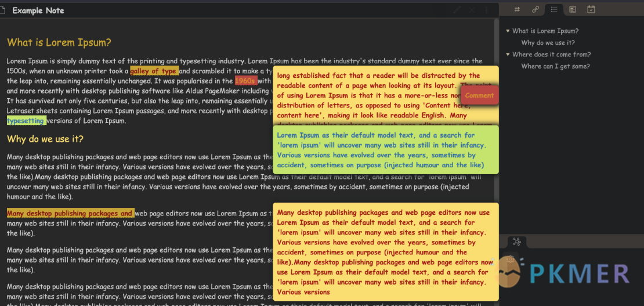The image size is (644, 306).
Task: Open the file properties pane icon
Action: (573, 9)
